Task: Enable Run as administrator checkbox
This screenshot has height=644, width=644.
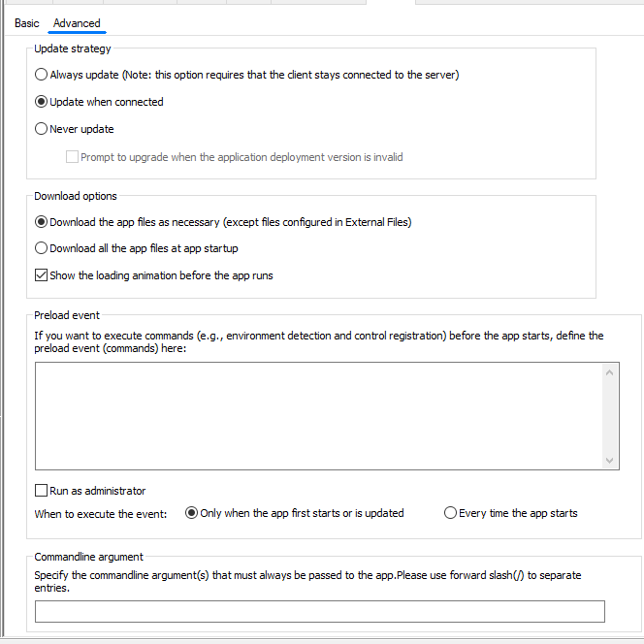Action: point(41,491)
